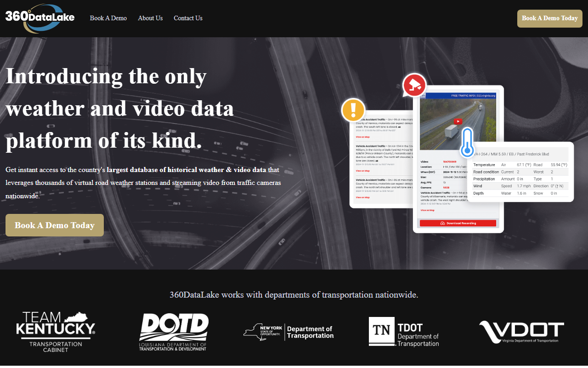Click the Louisiana DOTD logo
This screenshot has width=588, height=368.
click(174, 332)
